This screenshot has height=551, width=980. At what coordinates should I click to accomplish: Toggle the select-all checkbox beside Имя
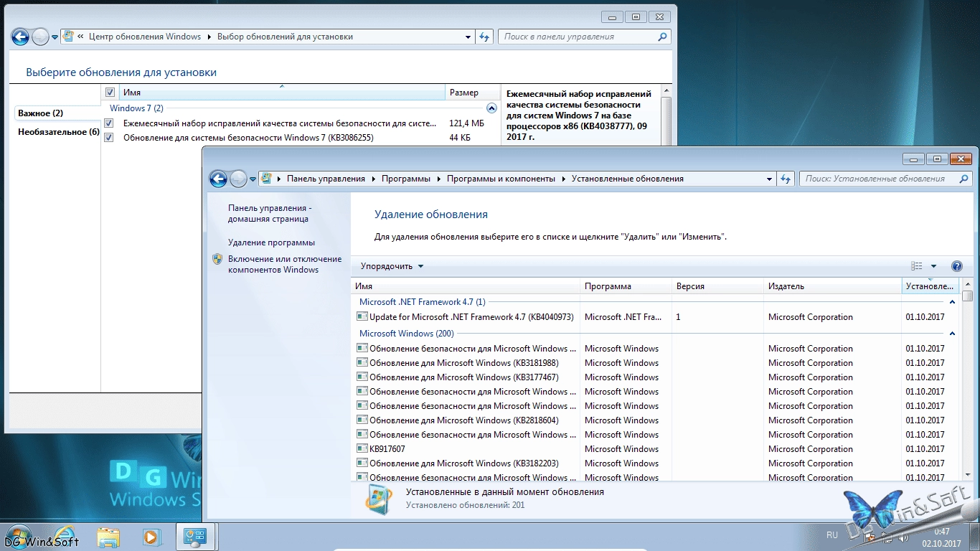(x=110, y=93)
